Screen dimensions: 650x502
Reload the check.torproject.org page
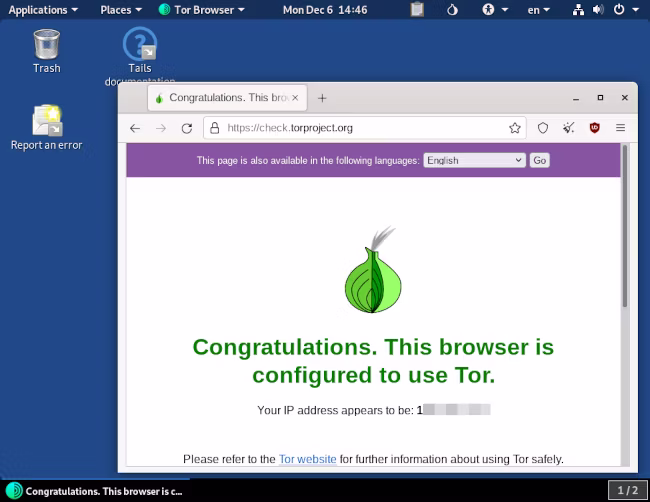tap(187, 128)
